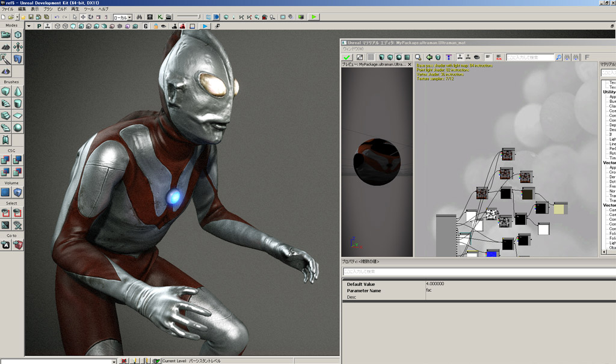Image resolution: width=616 pixels, height=364 pixels.
Task: Save the current level
Action: (31, 17)
